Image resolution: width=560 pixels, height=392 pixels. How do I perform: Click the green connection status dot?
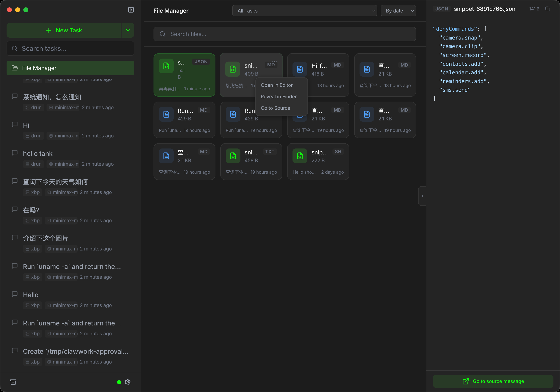coord(119,382)
